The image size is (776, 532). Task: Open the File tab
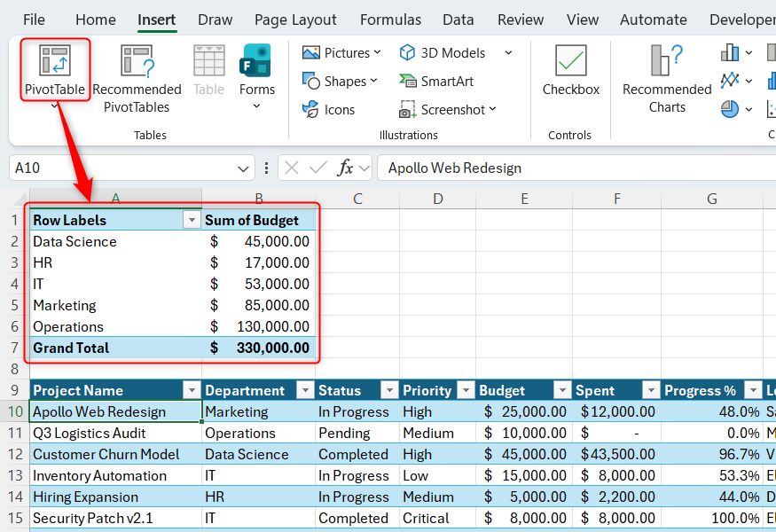(x=34, y=20)
